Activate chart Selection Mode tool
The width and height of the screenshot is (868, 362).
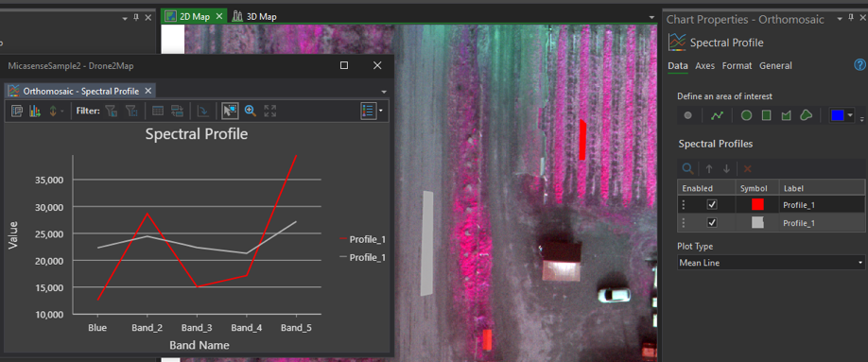[x=230, y=111]
